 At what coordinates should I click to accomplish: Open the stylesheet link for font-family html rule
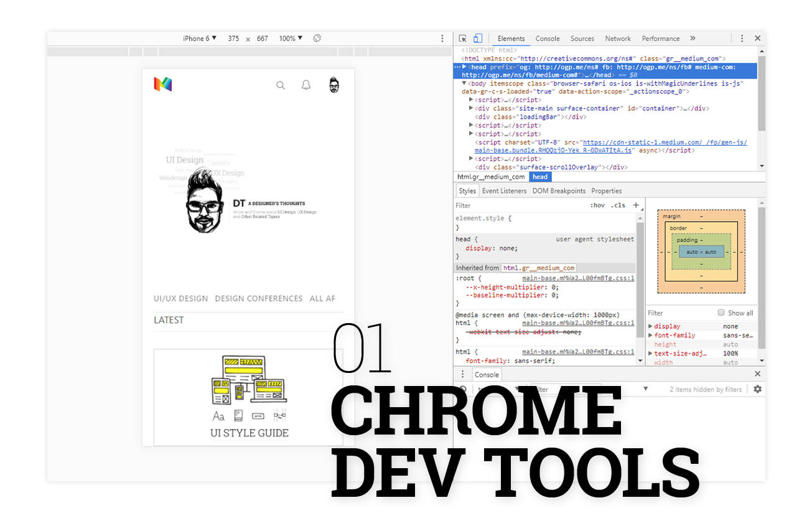[578, 352]
